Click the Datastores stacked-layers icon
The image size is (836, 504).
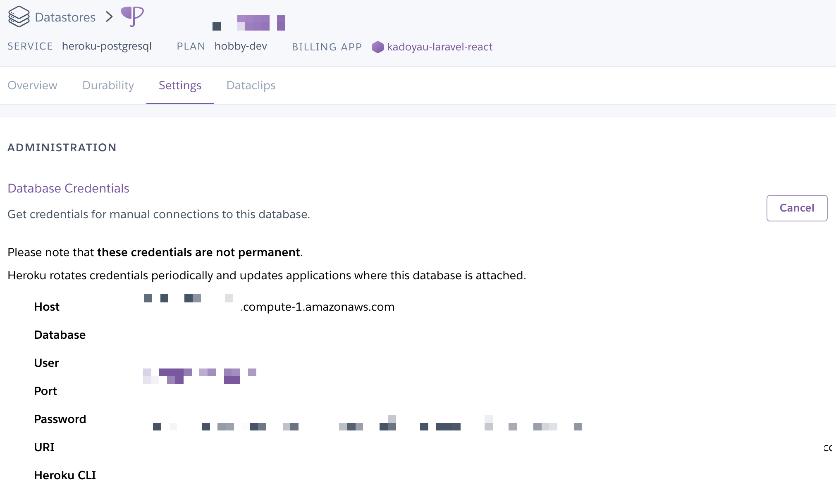[19, 17]
